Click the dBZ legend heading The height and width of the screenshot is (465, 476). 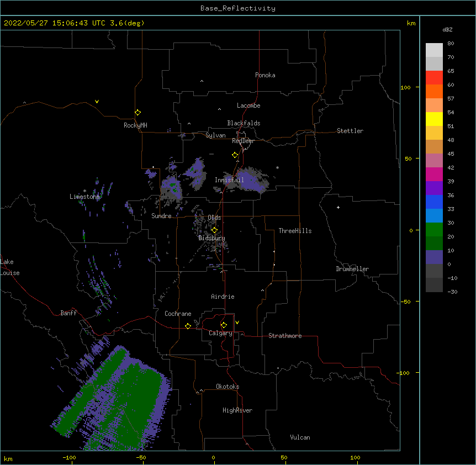pos(447,29)
